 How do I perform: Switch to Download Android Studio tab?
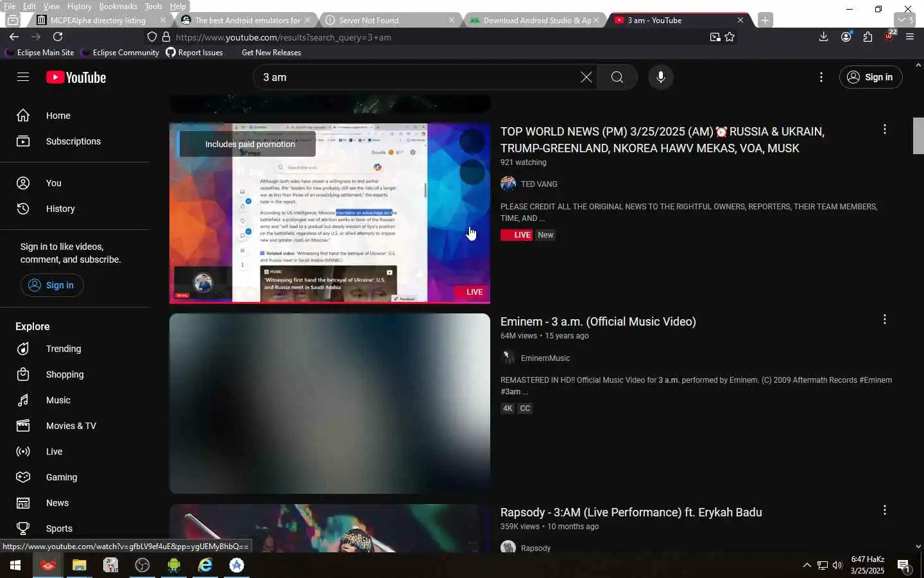pos(535,20)
